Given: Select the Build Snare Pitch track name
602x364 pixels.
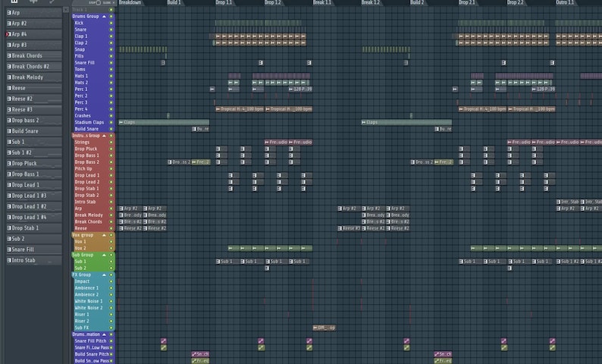Looking at the screenshot, I should (x=92, y=354).
